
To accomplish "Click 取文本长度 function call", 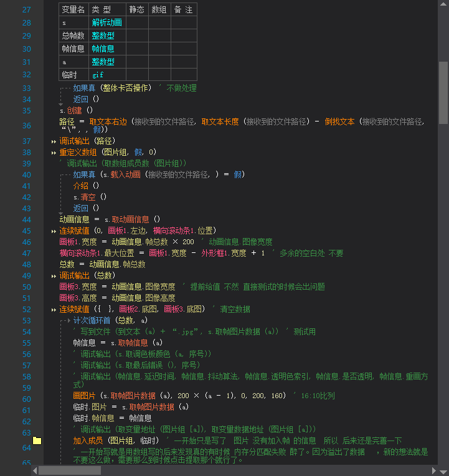I will click(x=220, y=121).
